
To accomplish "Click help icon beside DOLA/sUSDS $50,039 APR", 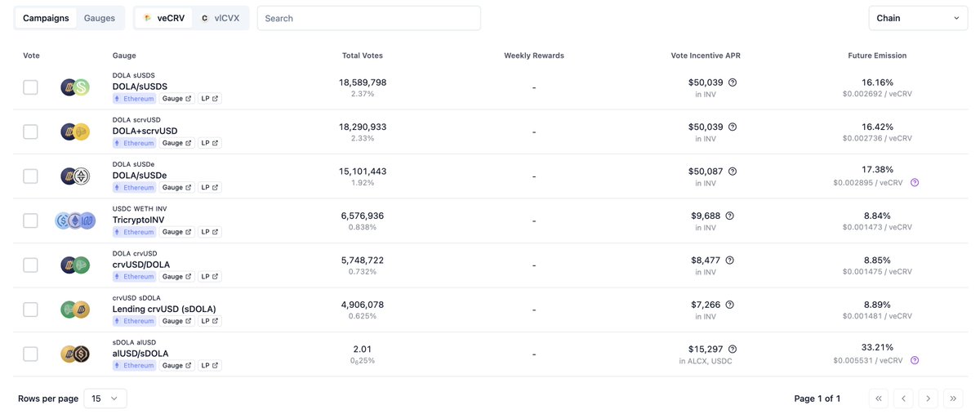I will [733, 82].
